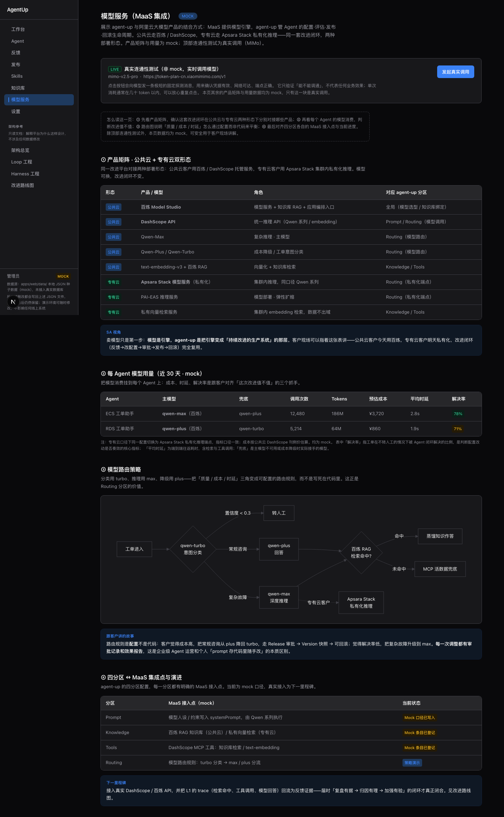The height and width of the screenshot is (817, 504).
Task: Click the LIVE badge in the connectivity card
Action: tap(115, 69)
